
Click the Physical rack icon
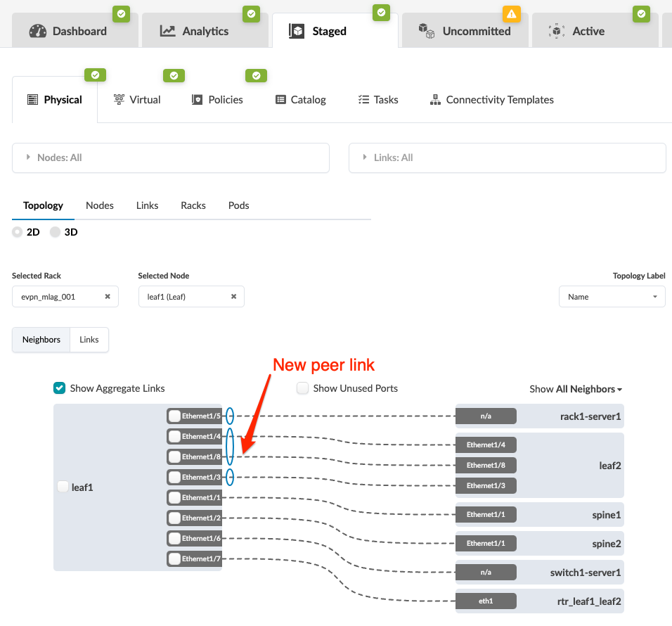(32, 99)
